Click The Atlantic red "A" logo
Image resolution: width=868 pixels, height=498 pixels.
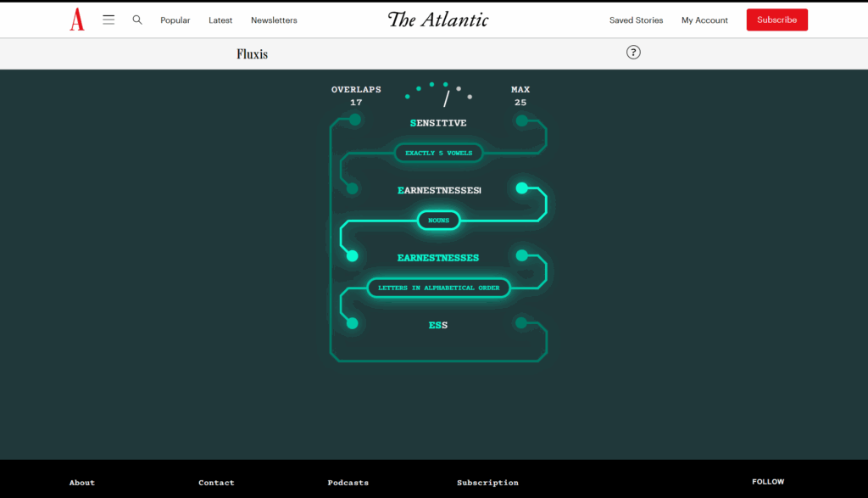coord(76,19)
